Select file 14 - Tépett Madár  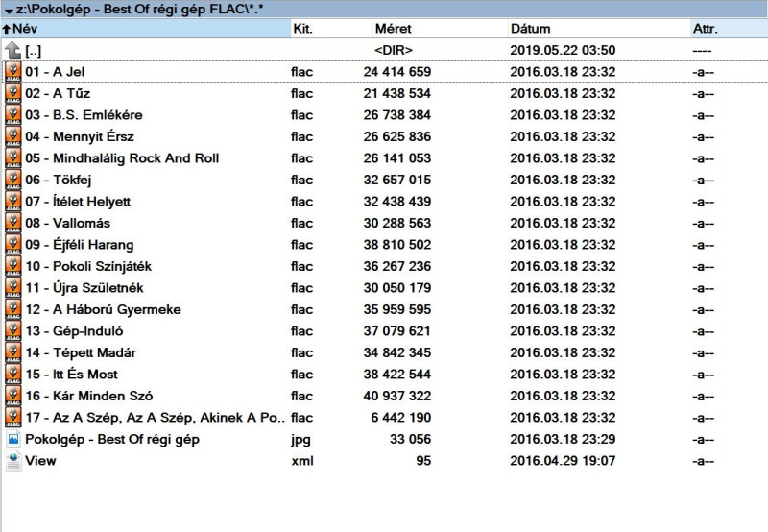point(81,352)
